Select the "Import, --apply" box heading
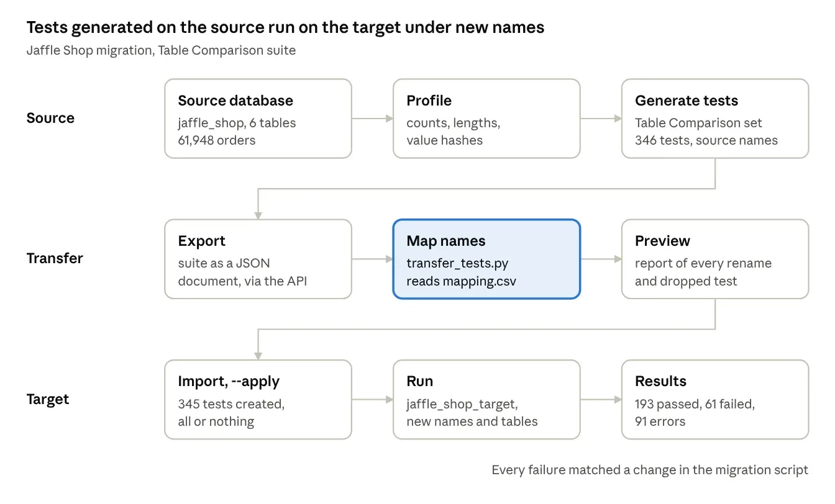Viewport: 835px width, 504px height. 229,381
